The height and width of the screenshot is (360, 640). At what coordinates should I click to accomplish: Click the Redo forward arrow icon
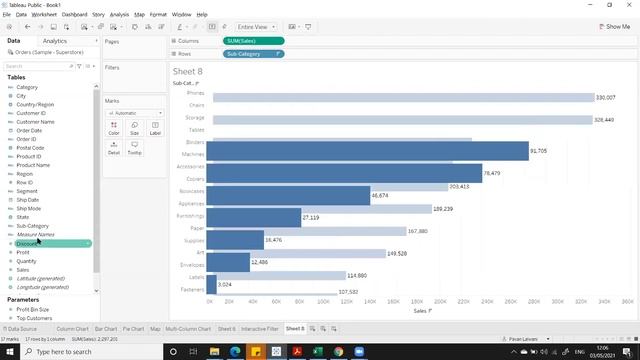40,27
